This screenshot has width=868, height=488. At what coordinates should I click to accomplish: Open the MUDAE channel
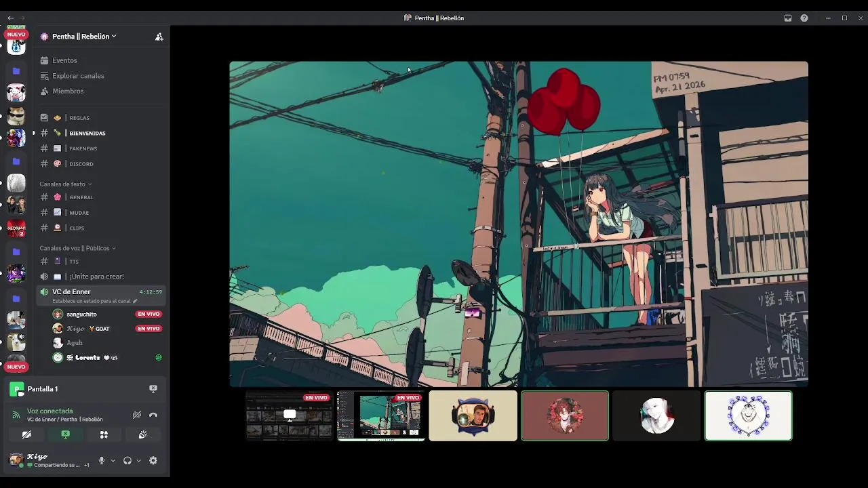100,213
